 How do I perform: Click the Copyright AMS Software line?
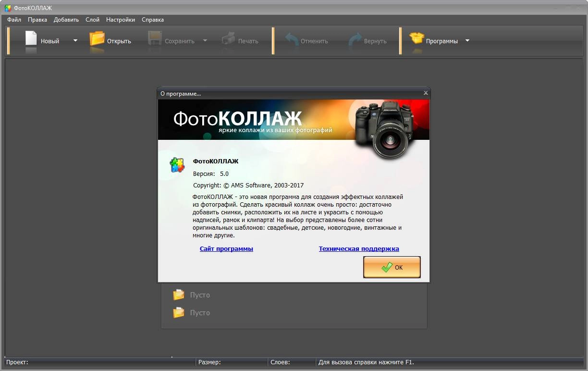tap(248, 185)
